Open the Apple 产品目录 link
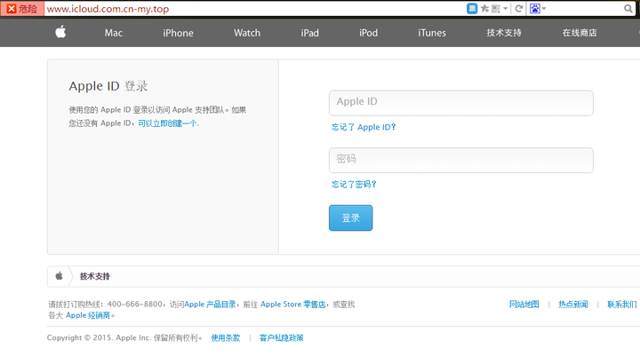 (x=210, y=305)
